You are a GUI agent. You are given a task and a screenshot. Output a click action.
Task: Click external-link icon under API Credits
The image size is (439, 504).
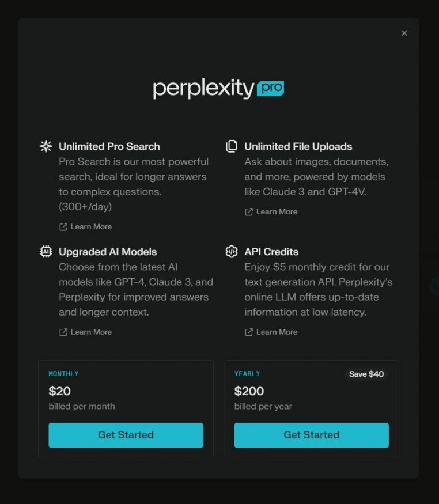(x=249, y=332)
